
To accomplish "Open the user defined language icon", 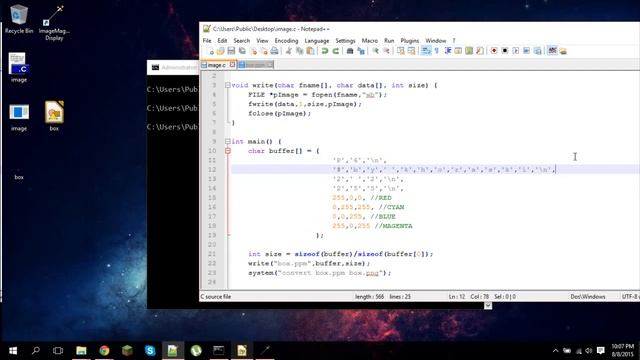I will 458,51.
